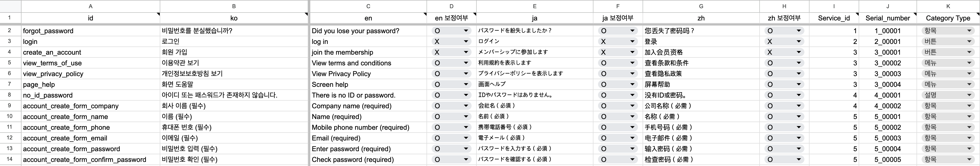
Task: Click the cell with serial 4_00002
Action: click(x=888, y=106)
